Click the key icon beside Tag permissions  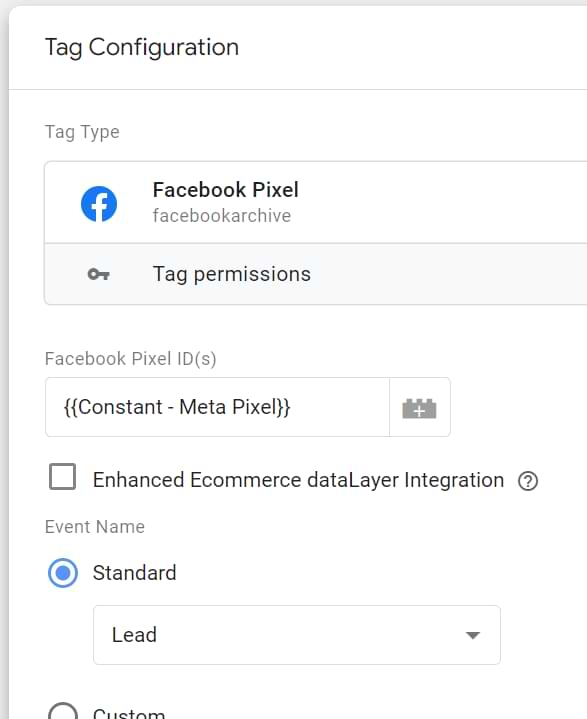tap(99, 274)
